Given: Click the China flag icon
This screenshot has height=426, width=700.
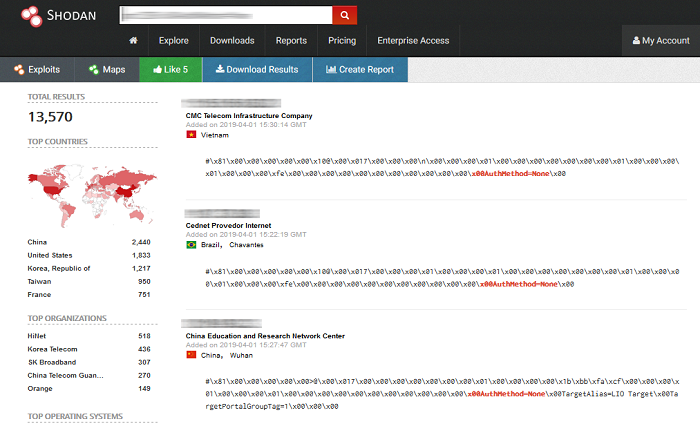Looking at the screenshot, I should click(x=191, y=354).
